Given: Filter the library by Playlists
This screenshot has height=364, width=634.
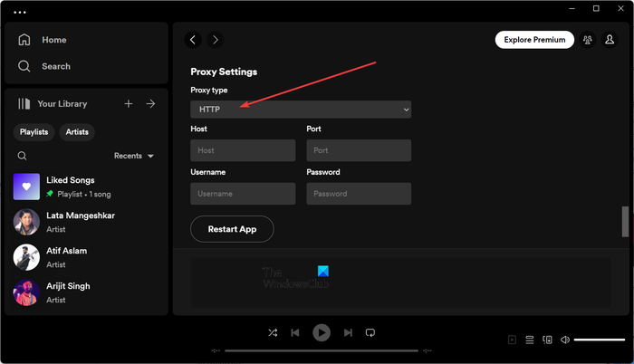Looking at the screenshot, I should click(34, 132).
